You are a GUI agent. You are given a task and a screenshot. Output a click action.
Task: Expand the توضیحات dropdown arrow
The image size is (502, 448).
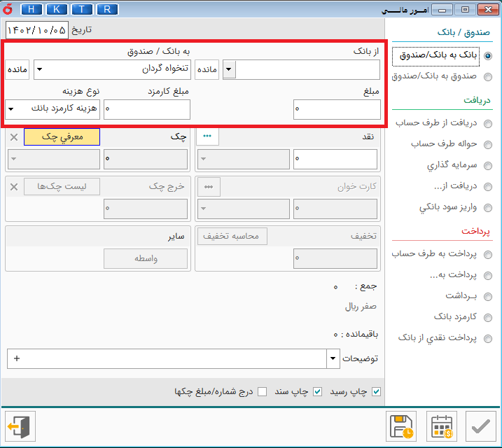pos(333,358)
